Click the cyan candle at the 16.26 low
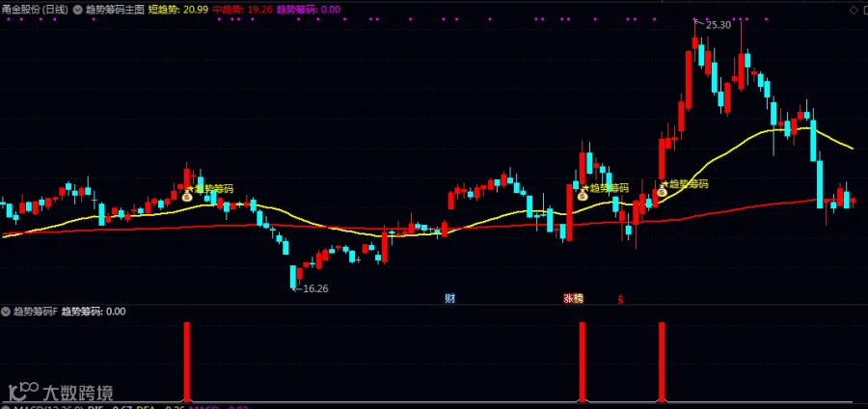Viewport: 868px width, 409px height. [293, 276]
